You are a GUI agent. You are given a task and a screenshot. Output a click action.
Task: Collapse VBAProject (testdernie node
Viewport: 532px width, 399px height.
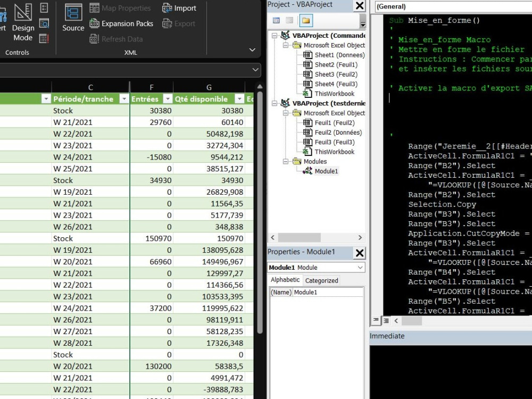point(275,104)
